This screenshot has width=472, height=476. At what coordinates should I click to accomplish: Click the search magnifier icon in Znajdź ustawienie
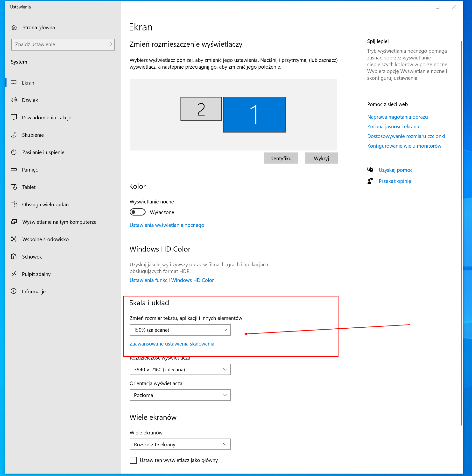tap(110, 44)
